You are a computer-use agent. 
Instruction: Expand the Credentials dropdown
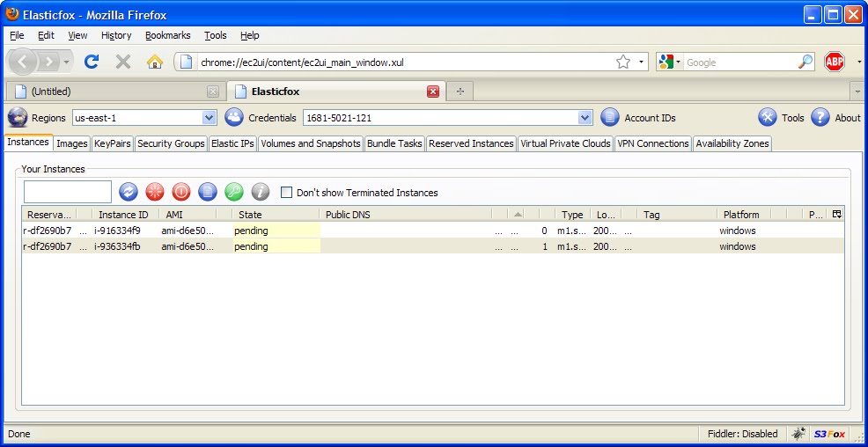coord(585,117)
